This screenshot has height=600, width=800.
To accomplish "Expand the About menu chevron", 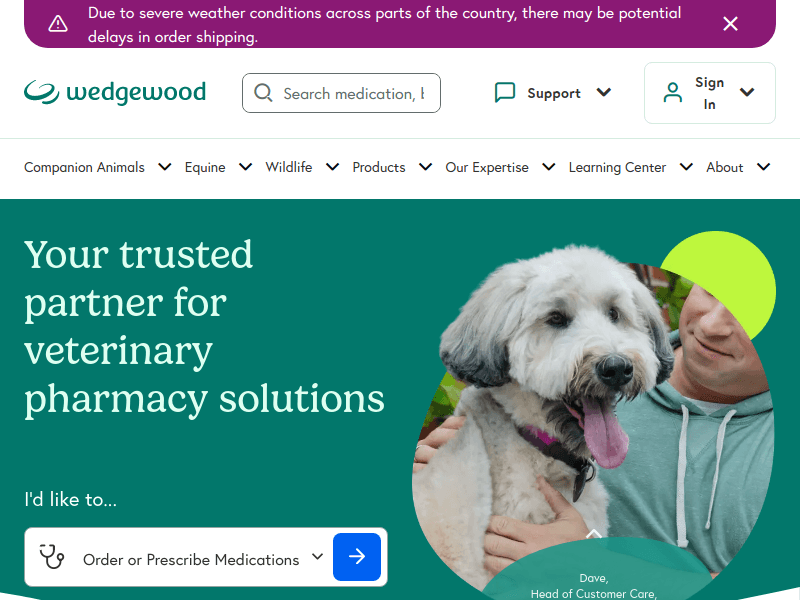I will tap(763, 167).
